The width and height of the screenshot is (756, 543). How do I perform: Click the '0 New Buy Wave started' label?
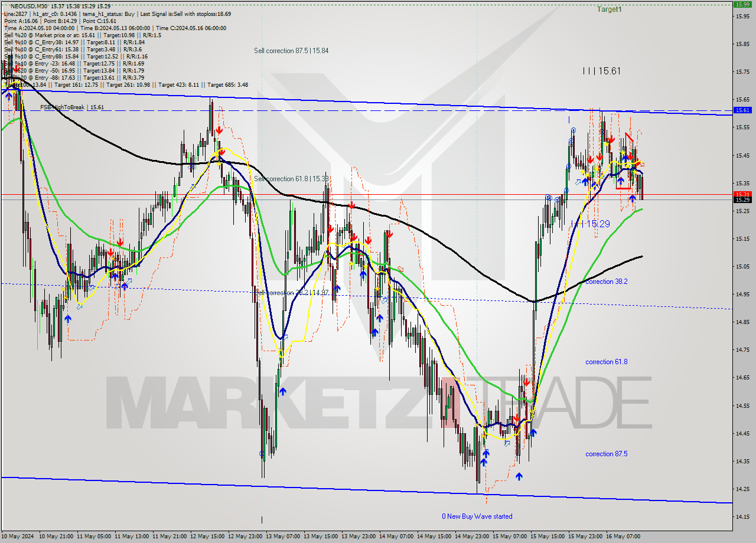click(477, 516)
